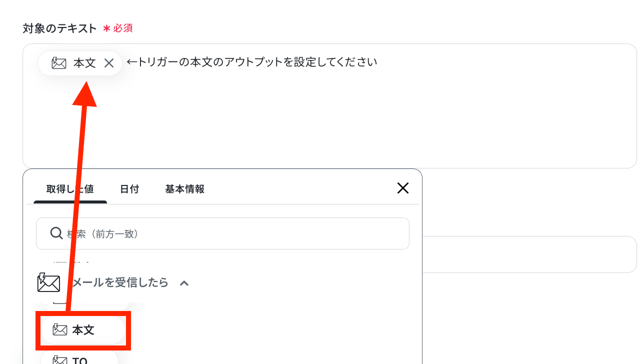Image resolution: width=643 pixels, height=364 pixels.
Task: Click the mail icon in the 本文 chip
Action: pyautogui.click(x=59, y=63)
